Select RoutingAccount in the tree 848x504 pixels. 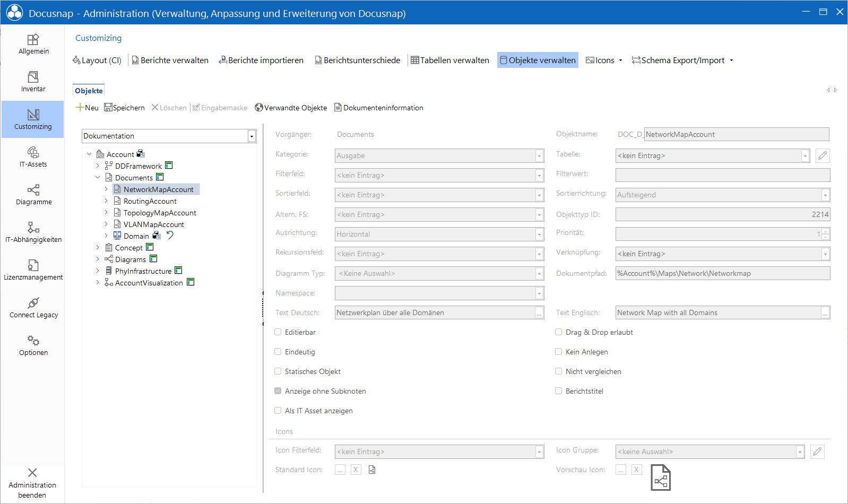[x=150, y=201]
